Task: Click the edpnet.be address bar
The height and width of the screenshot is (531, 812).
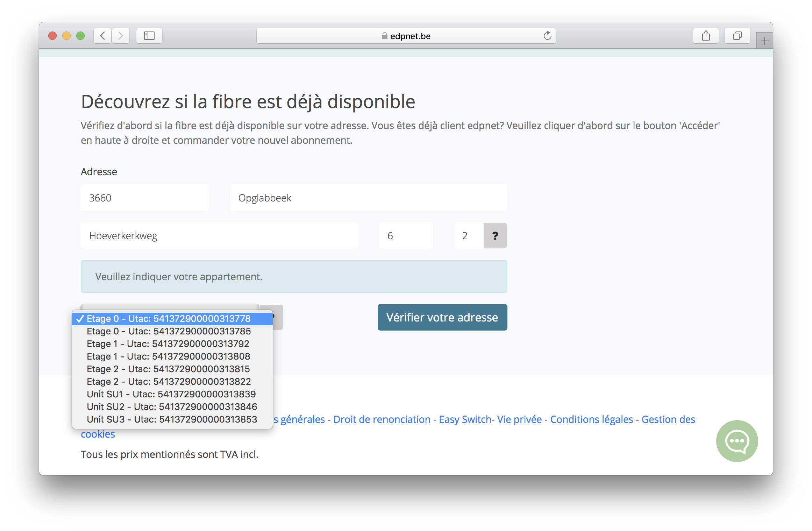Action: (406, 36)
